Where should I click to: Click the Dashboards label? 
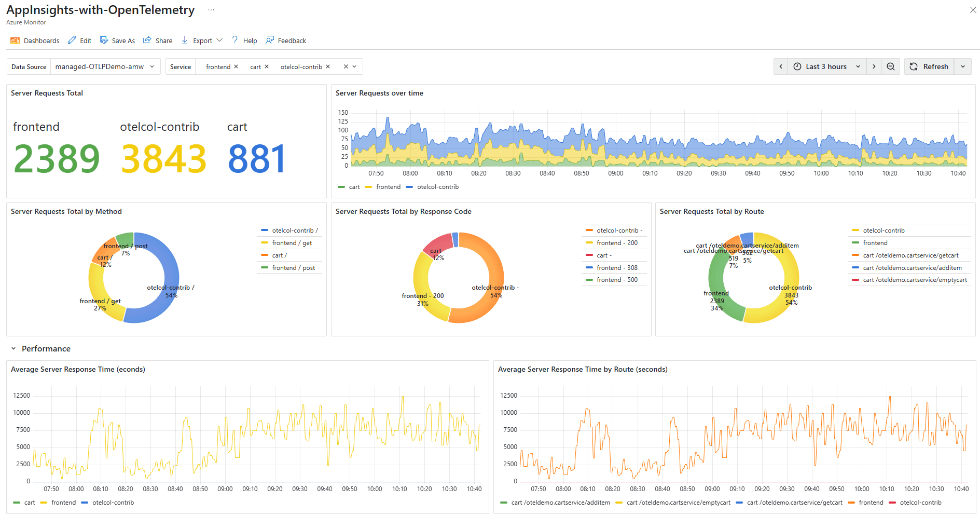point(42,40)
